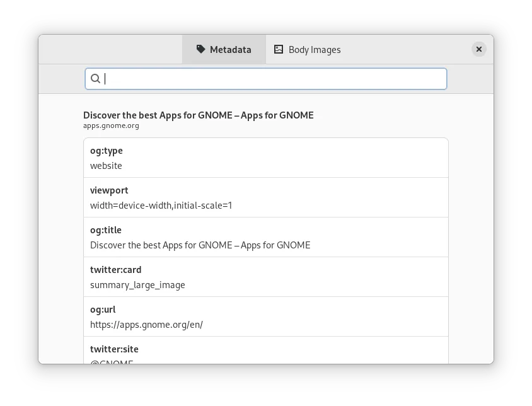Select the og:title key label
The image size is (532, 406).
coord(106,230)
